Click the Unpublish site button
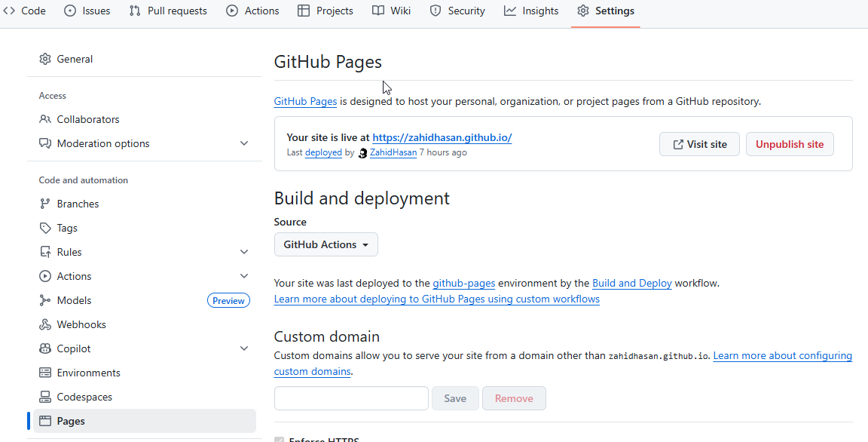 point(790,143)
